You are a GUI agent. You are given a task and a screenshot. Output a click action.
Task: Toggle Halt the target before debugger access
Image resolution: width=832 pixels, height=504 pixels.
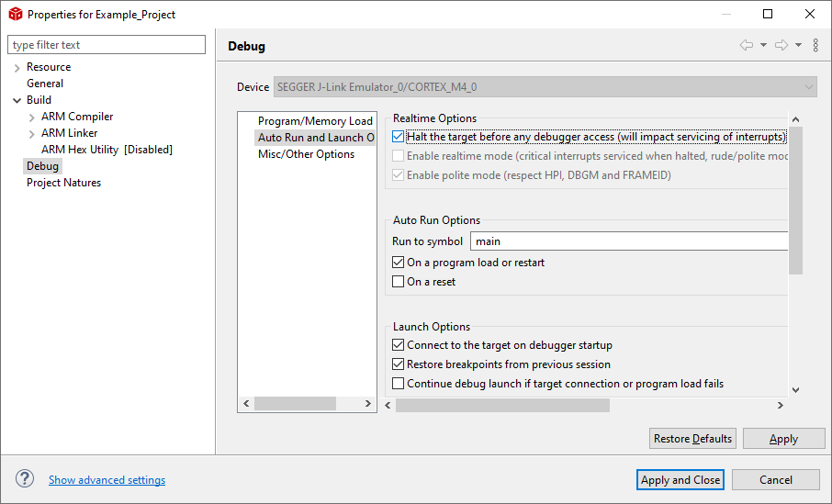398,137
